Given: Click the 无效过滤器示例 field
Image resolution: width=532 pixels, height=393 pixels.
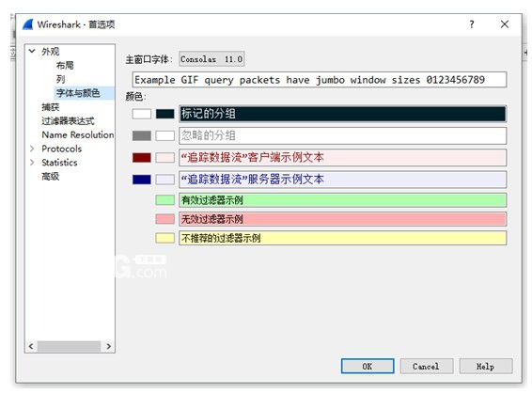Looking at the screenshot, I should 343,219.
